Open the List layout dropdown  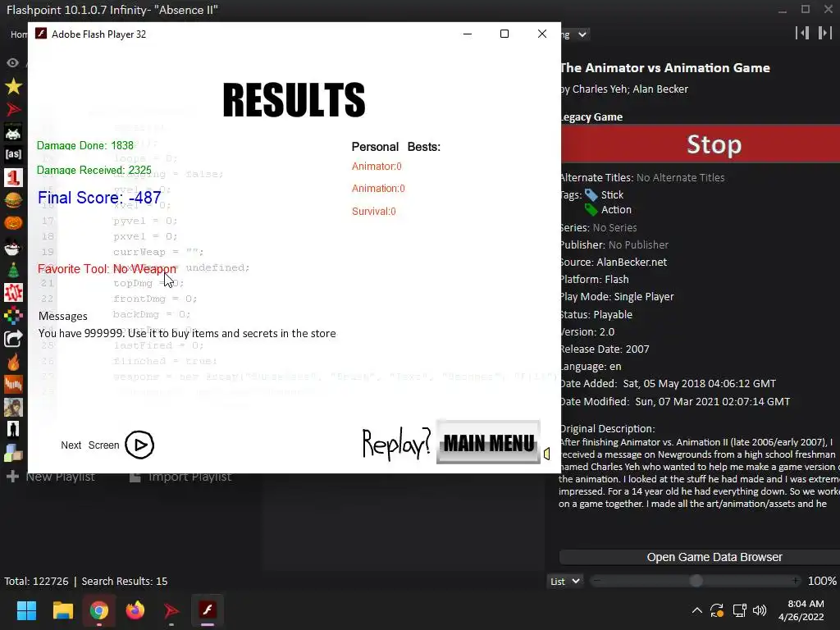(x=564, y=582)
